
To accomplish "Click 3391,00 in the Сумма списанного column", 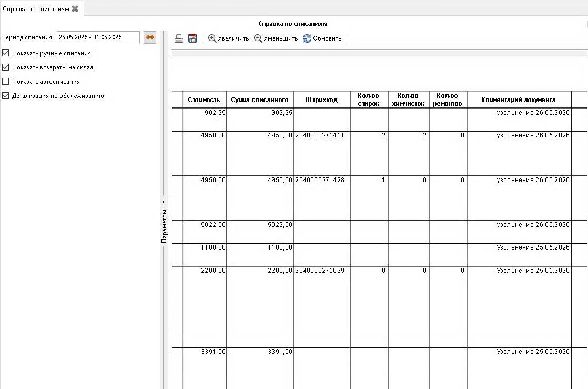I will pos(280,352).
